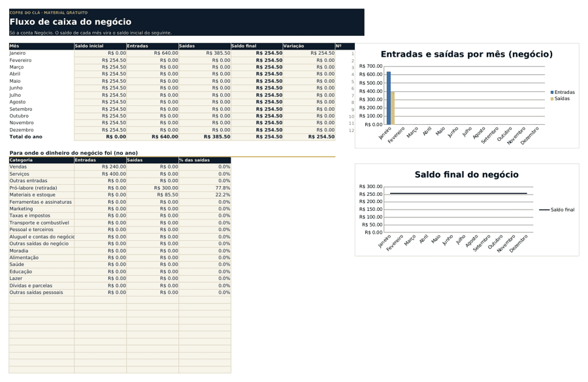
Task: Select the tan Janeiro Saídas bar
Action: (393, 108)
